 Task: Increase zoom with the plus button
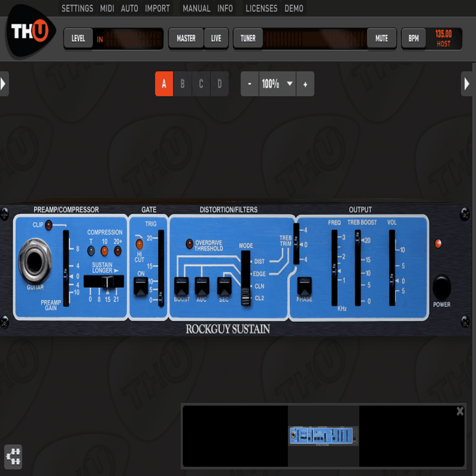(x=305, y=84)
